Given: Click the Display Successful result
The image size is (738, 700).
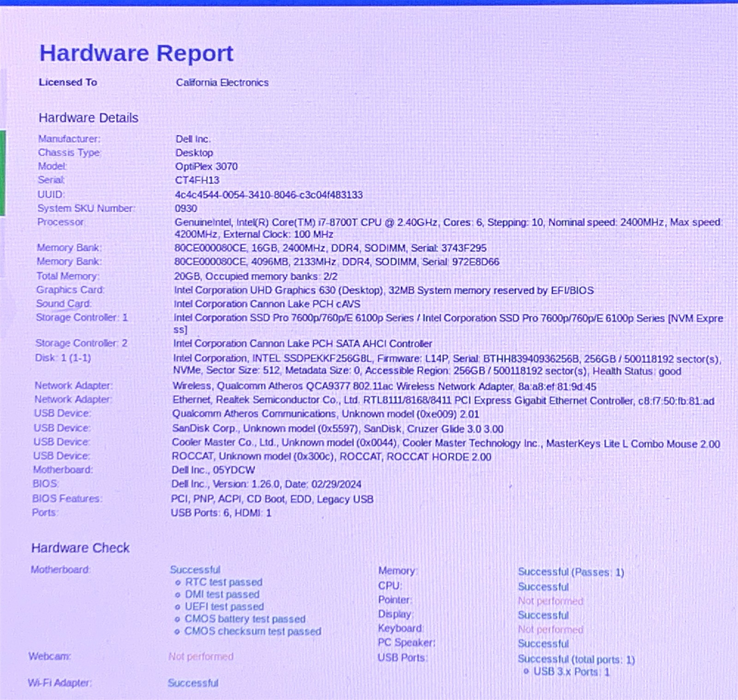Looking at the screenshot, I should [x=543, y=616].
